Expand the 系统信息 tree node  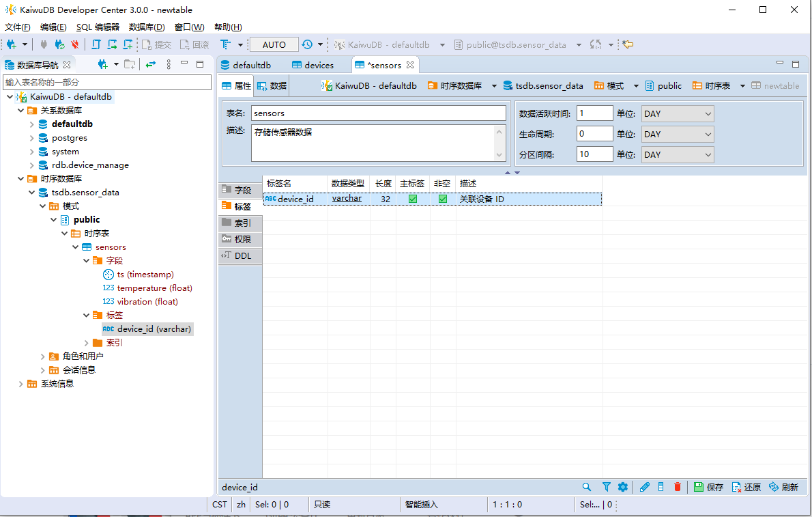click(x=20, y=384)
